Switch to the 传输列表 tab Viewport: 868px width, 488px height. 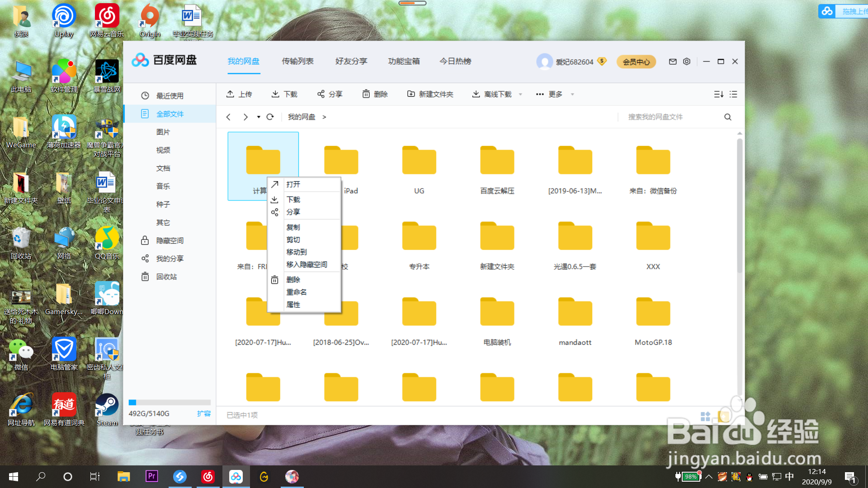coord(297,61)
